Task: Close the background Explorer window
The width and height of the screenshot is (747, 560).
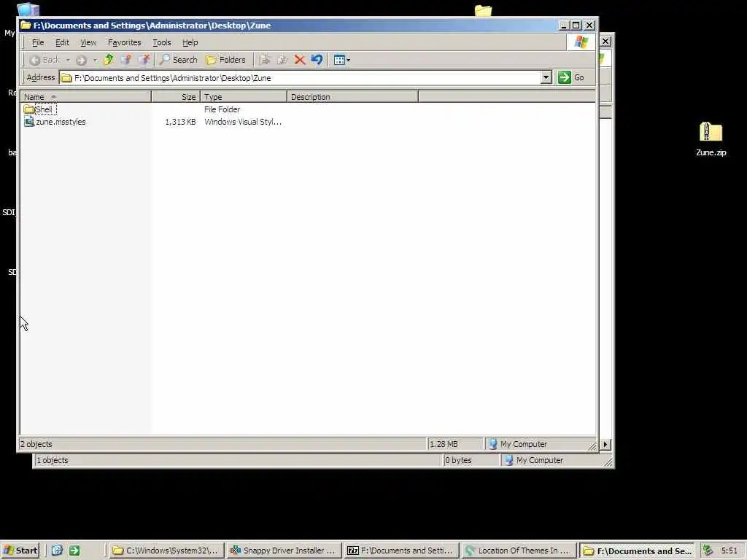Action: click(x=605, y=42)
